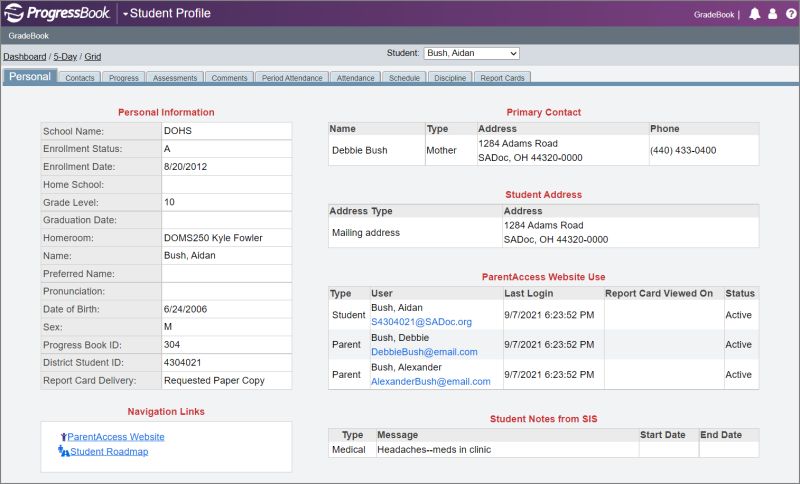Select the Grade Level value 10
The image size is (800, 484).
tap(169, 202)
